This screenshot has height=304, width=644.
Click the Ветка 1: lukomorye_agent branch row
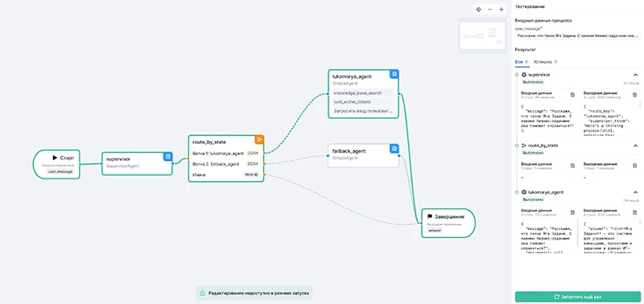pyautogui.click(x=226, y=153)
